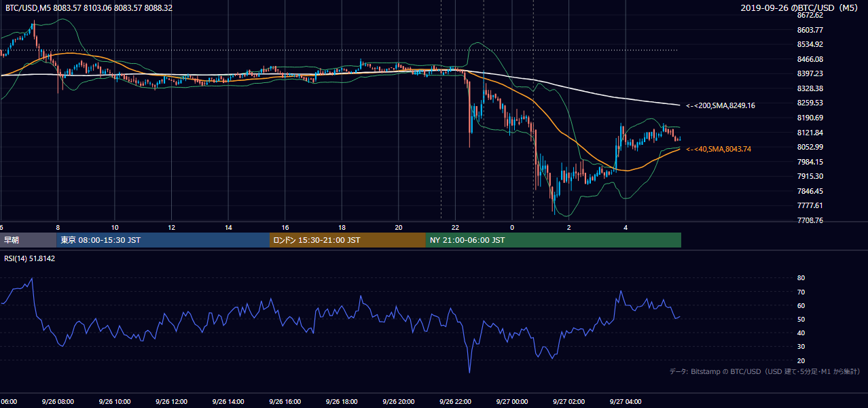The width and height of the screenshot is (868, 408).
Task: Click price axis value 8190.69
Action: pos(810,118)
